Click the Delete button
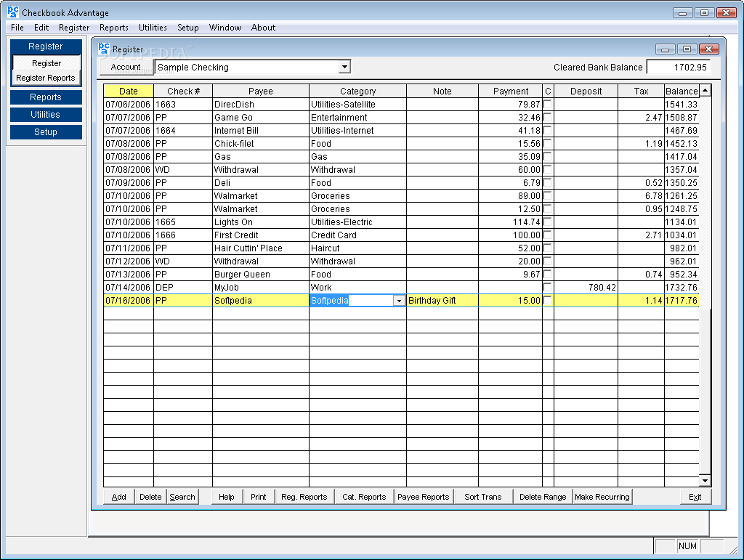 pos(150,497)
